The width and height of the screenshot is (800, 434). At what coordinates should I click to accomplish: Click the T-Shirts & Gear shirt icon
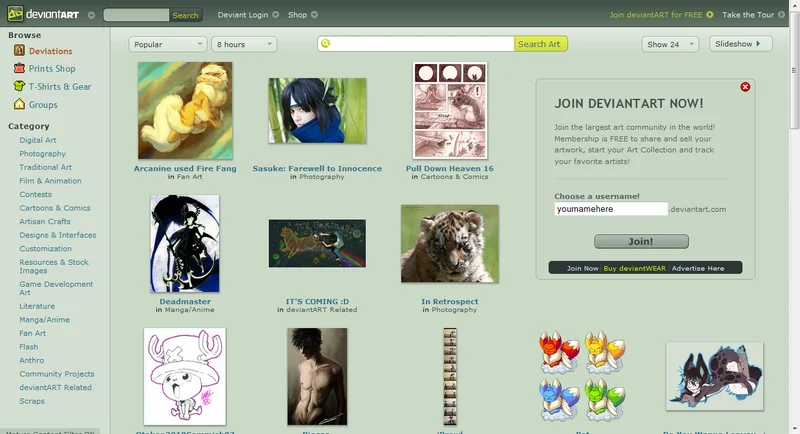[18, 86]
